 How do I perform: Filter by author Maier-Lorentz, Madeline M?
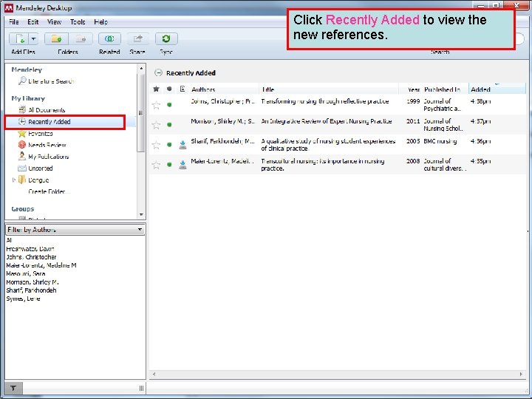(x=41, y=265)
